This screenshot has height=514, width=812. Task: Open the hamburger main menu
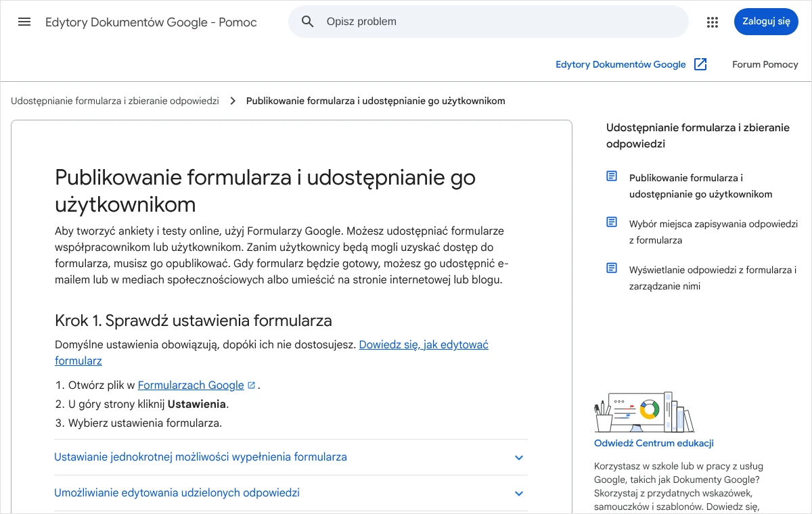click(24, 22)
